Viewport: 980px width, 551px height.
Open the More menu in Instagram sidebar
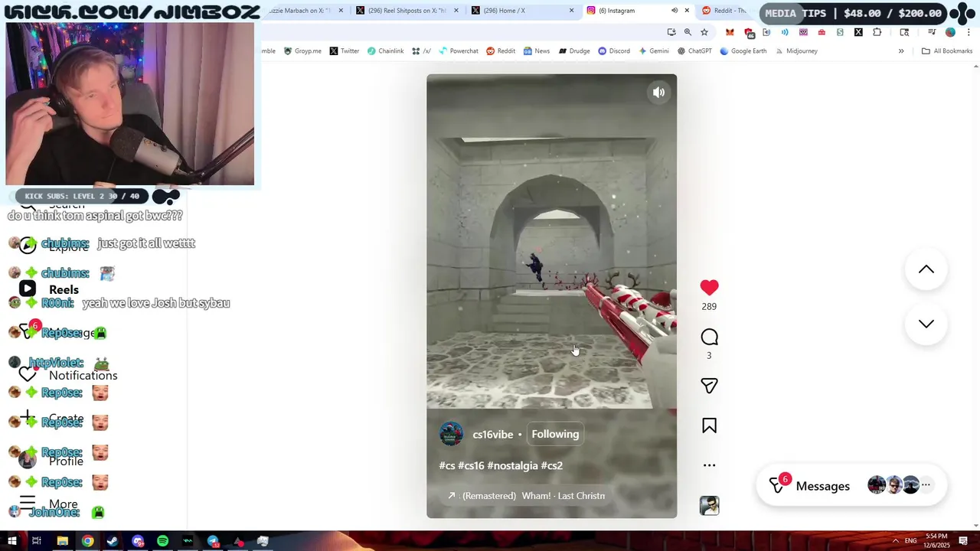pos(48,504)
